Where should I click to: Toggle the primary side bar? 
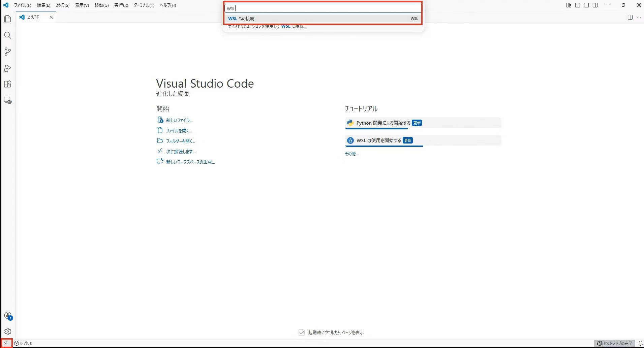click(x=578, y=5)
